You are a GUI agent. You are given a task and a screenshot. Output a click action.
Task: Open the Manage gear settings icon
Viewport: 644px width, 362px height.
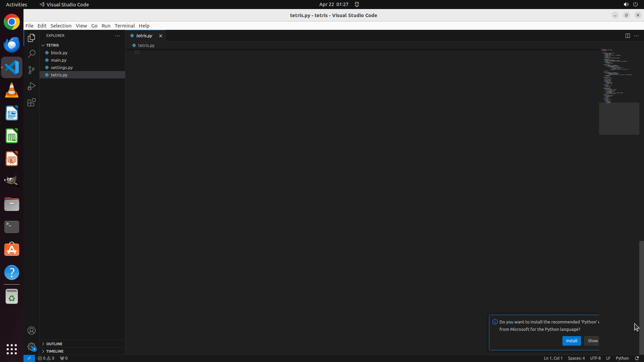point(32,347)
